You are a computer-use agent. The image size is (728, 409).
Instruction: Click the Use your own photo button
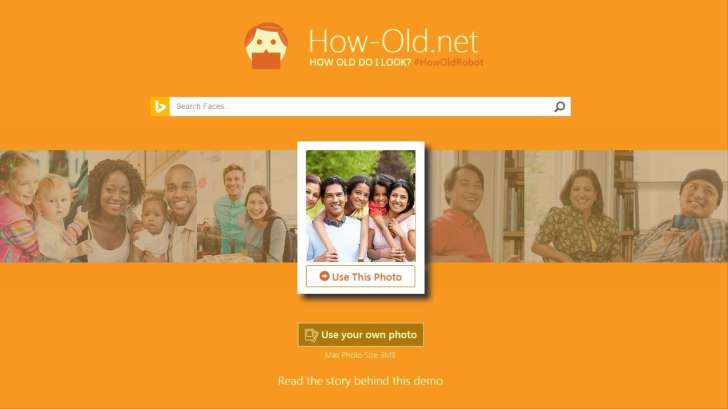tap(361, 335)
